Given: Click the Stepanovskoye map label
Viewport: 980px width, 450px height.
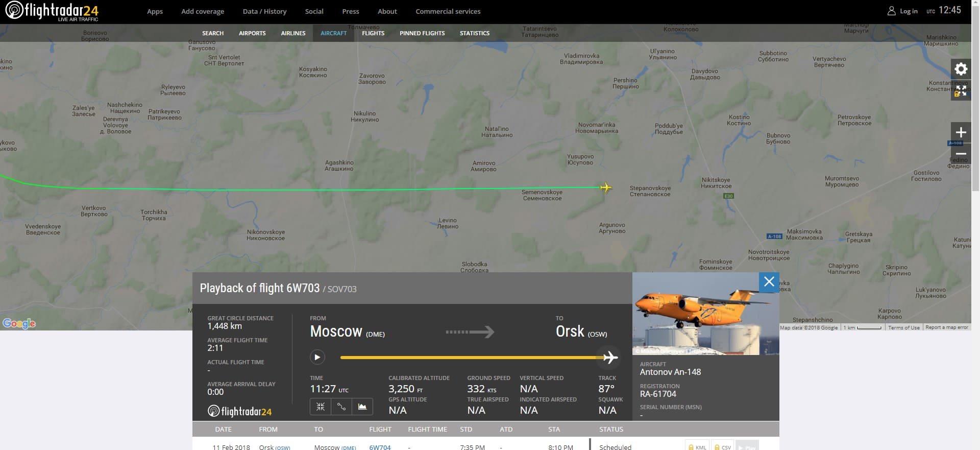Looking at the screenshot, I should point(650,191).
